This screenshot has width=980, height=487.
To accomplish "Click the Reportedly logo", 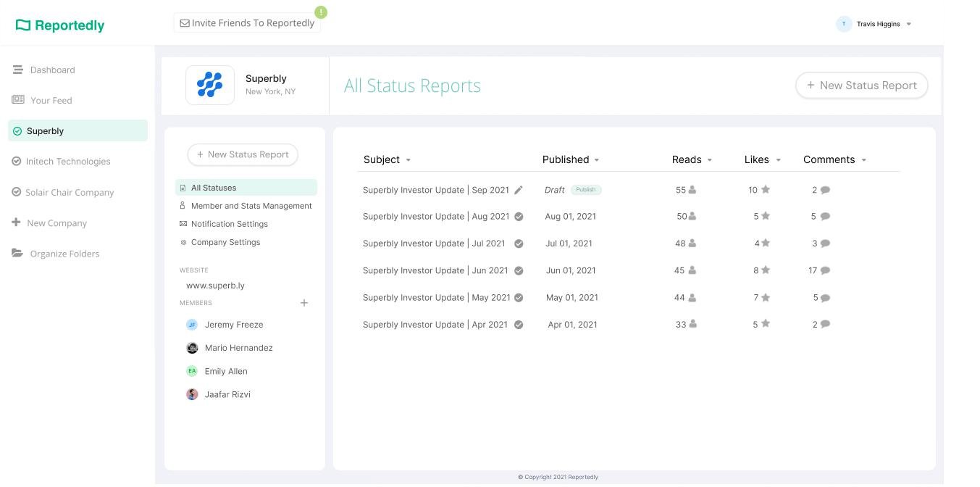I will (x=60, y=25).
